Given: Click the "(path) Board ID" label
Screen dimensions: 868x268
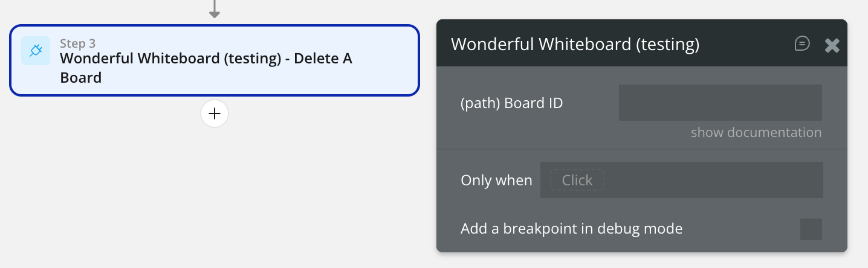Looking at the screenshot, I should (x=511, y=103).
